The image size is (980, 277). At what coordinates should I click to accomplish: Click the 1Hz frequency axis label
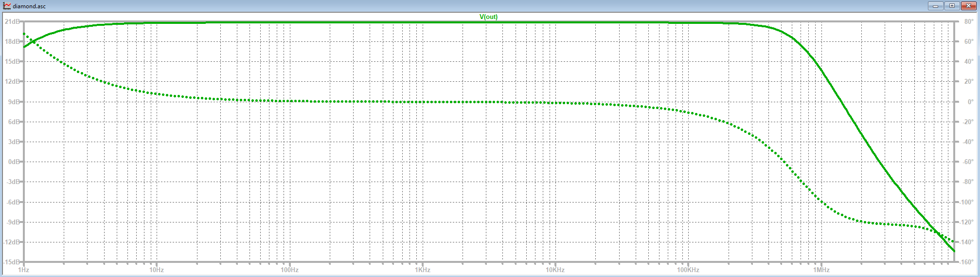pyautogui.click(x=23, y=270)
